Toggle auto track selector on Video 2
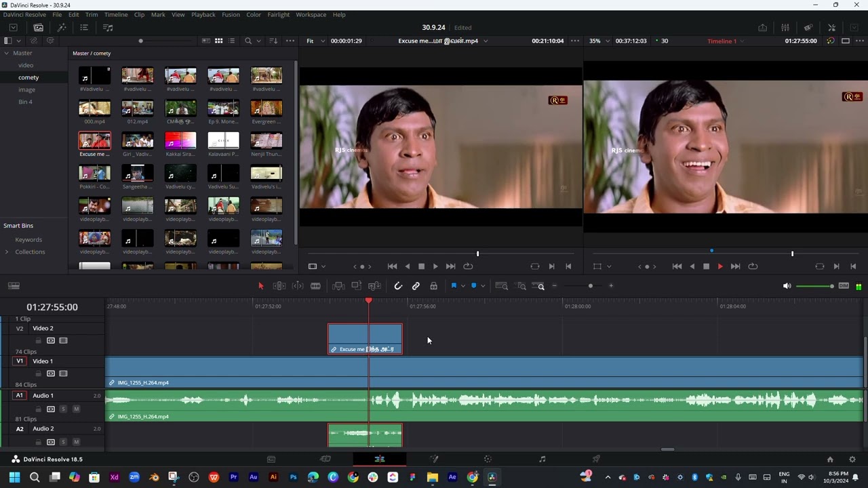The height and width of the screenshot is (488, 868). [51, 340]
